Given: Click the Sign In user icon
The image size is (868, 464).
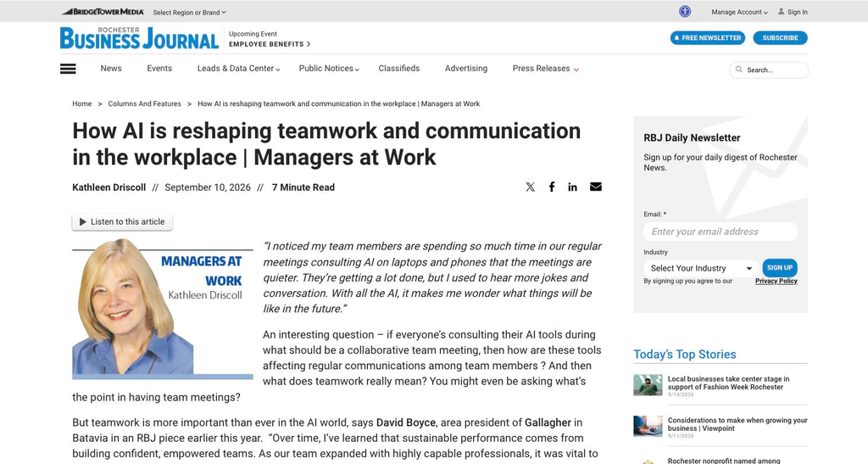Looking at the screenshot, I should click(x=781, y=11).
